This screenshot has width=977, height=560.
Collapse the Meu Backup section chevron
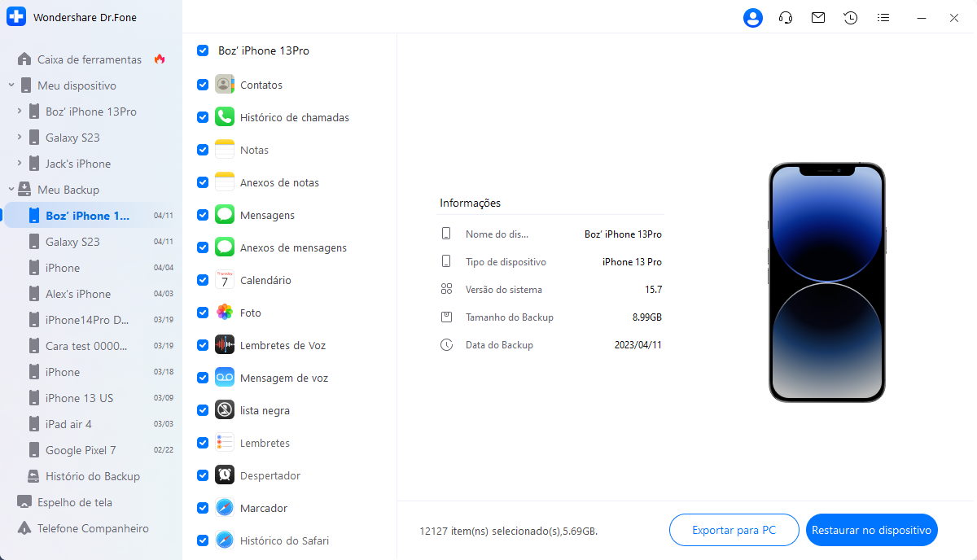pyautogui.click(x=11, y=190)
